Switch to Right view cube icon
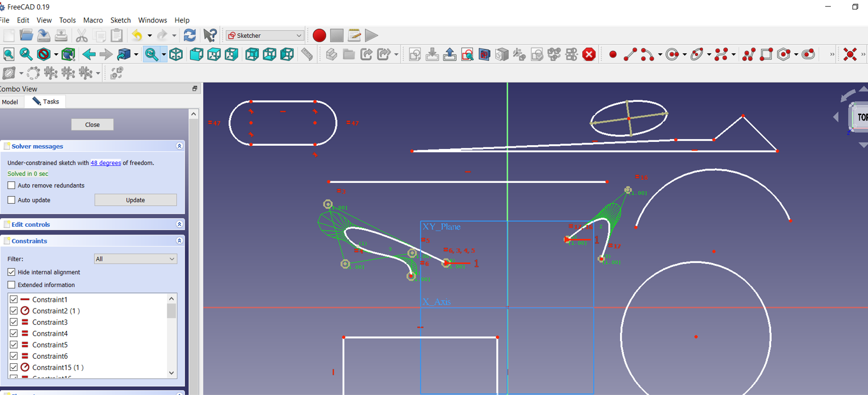The height and width of the screenshot is (395, 868). pos(231,54)
